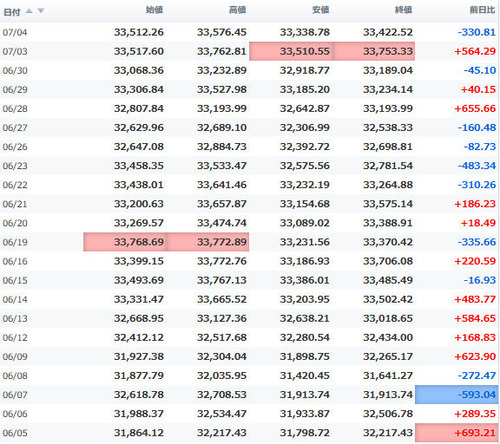Click opening value 33,512.26
The height and width of the screenshot is (444, 500).
pos(139,32)
